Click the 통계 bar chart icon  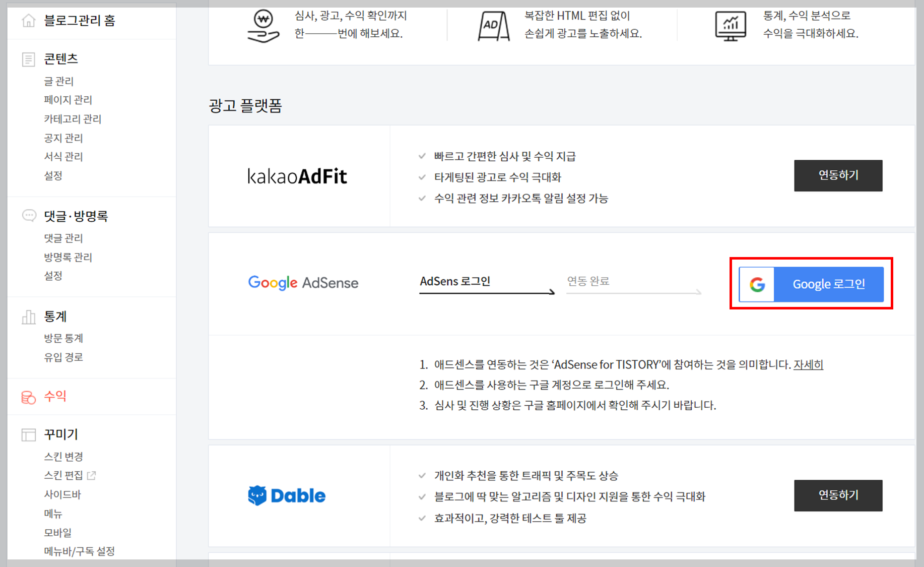(x=29, y=317)
